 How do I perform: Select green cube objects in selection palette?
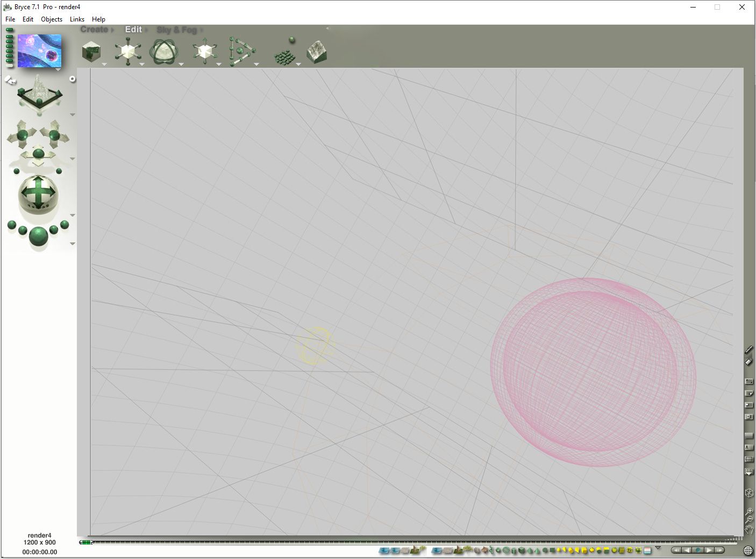tap(522, 550)
